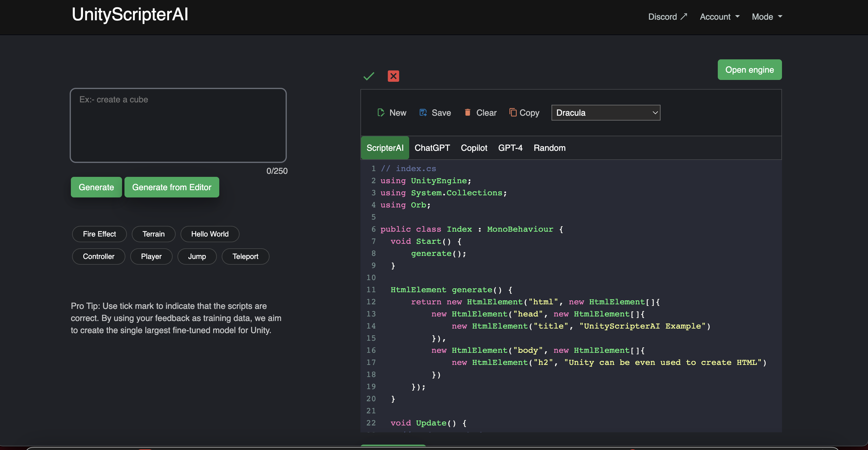
Task: Click Generate from Editor button
Action: [x=171, y=187]
